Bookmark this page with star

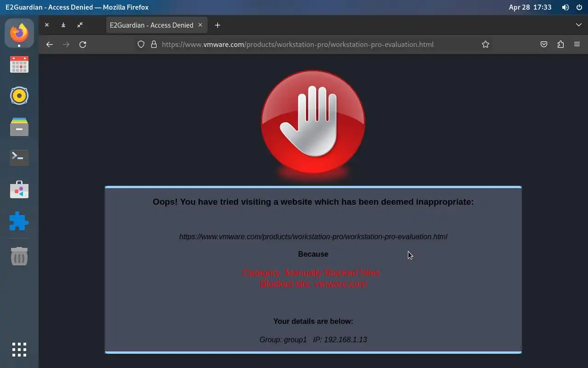coord(486,44)
